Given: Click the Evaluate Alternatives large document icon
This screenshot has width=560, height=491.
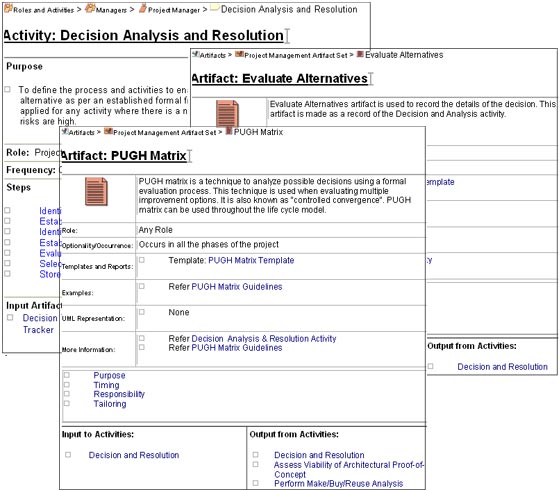Looking at the screenshot, I should [x=228, y=113].
